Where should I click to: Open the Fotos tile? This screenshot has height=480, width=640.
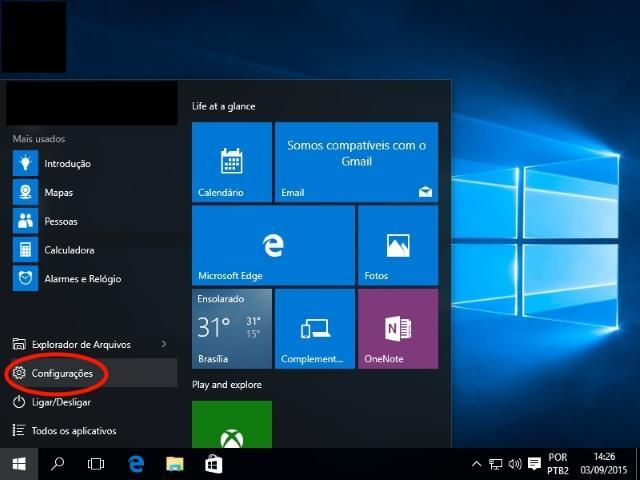click(398, 245)
